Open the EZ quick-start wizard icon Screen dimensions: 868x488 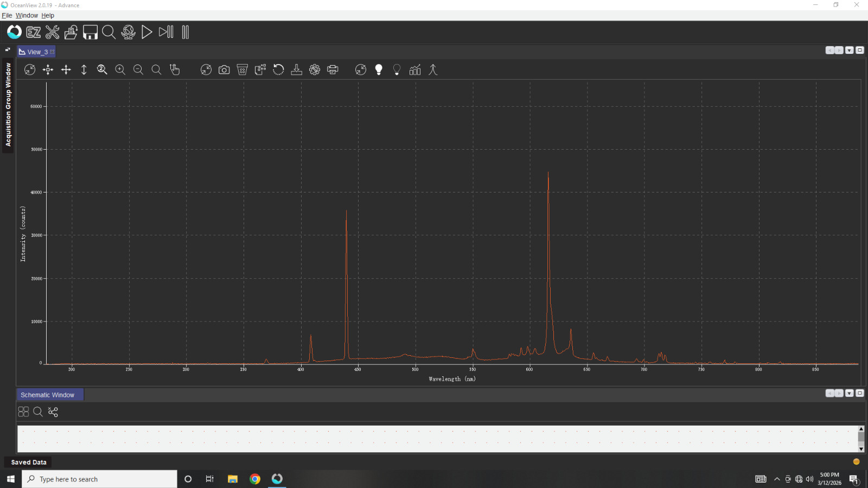(34, 33)
